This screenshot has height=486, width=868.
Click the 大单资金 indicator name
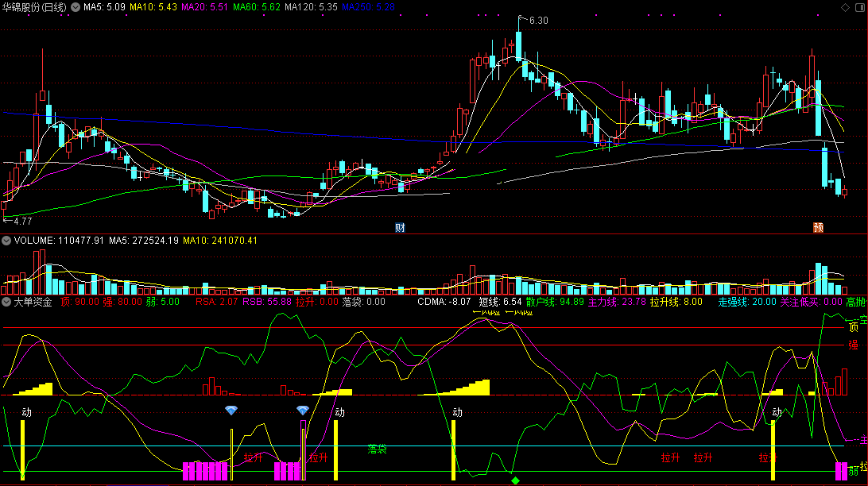tap(33, 302)
